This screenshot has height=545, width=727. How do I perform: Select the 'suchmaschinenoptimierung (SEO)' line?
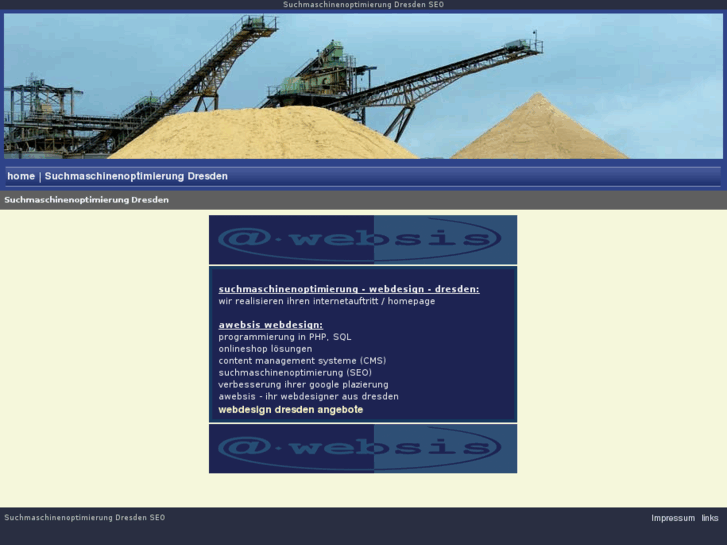295,372
